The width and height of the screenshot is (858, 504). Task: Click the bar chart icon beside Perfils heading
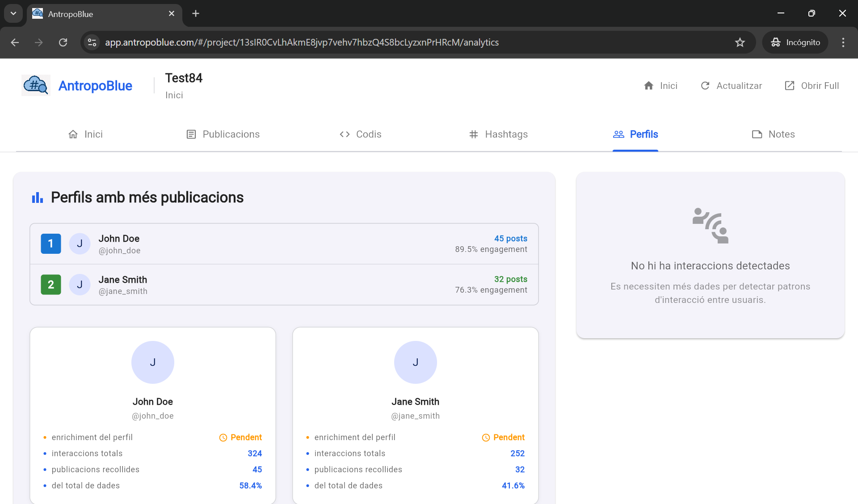point(38,197)
